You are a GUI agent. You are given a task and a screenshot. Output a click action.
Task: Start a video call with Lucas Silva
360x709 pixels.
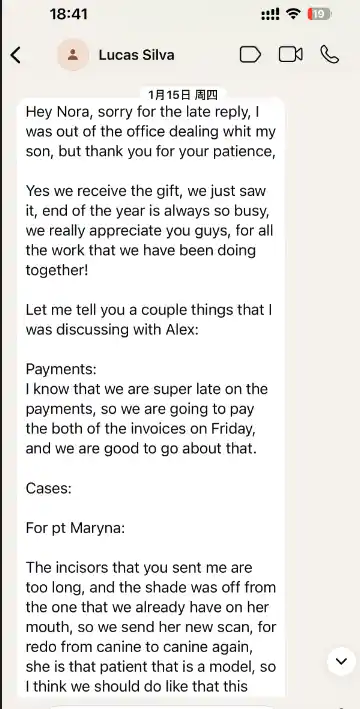(290, 55)
